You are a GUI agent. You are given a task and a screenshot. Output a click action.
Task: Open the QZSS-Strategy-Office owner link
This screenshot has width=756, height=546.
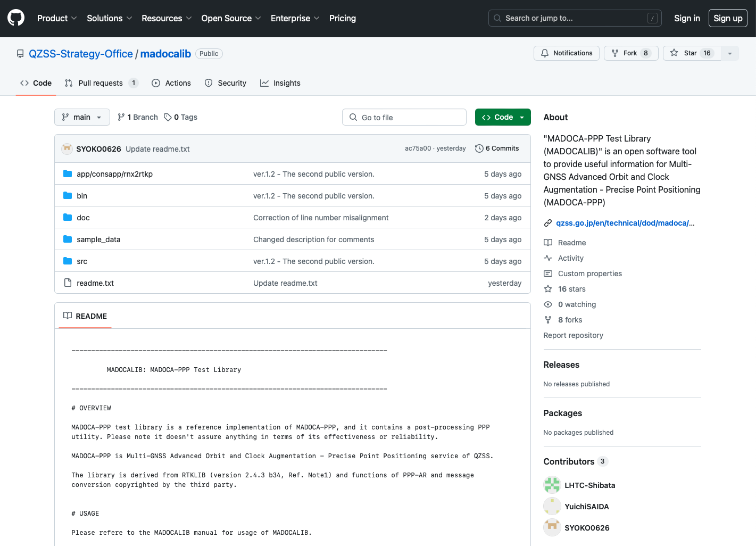coord(81,54)
